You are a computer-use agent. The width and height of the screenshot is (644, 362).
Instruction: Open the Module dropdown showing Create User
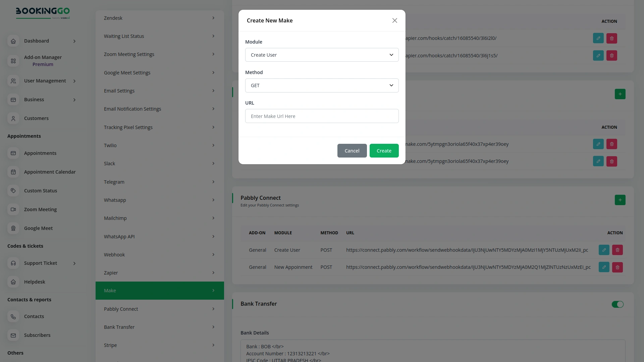pyautogui.click(x=322, y=55)
